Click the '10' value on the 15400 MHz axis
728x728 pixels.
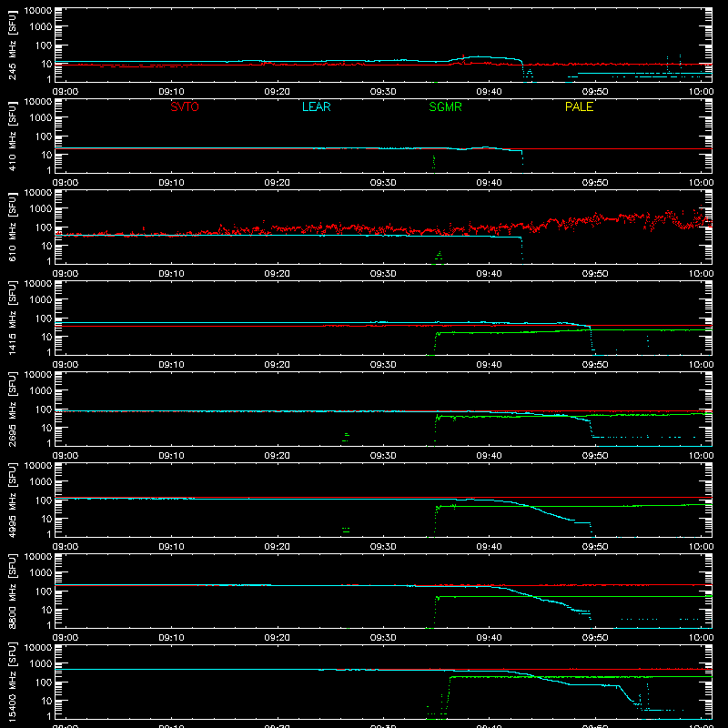click(x=46, y=701)
